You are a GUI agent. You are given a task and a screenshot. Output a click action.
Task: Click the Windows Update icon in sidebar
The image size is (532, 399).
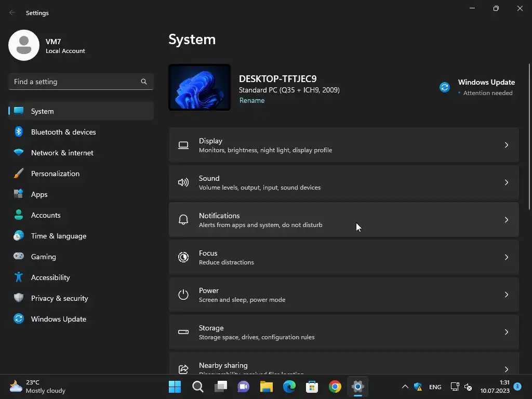(19, 318)
